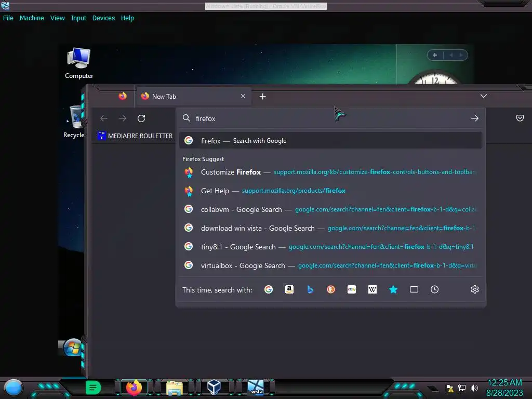The height and width of the screenshot is (399, 532).
Task: Search open tabs with the tab icon
Action: pos(414,289)
